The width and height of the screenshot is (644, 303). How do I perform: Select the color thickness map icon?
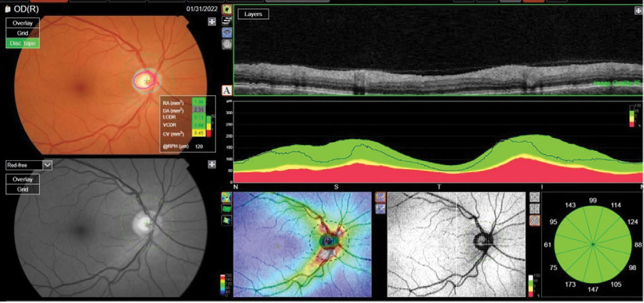(x=226, y=198)
